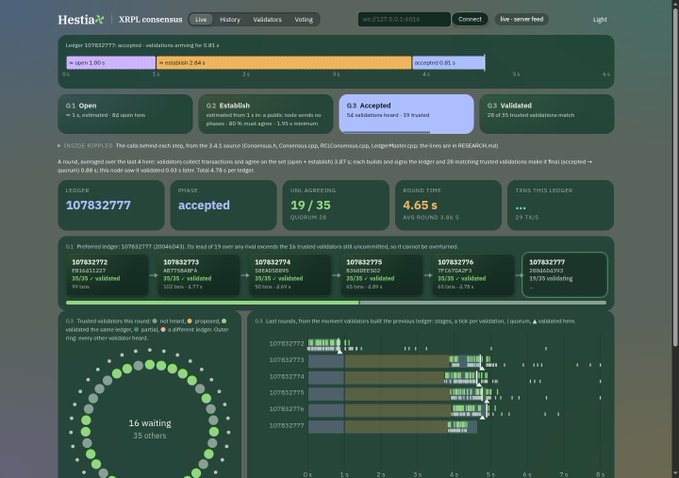
Task: Click the Hestia leaf logo icon
Action: tap(100, 19)
